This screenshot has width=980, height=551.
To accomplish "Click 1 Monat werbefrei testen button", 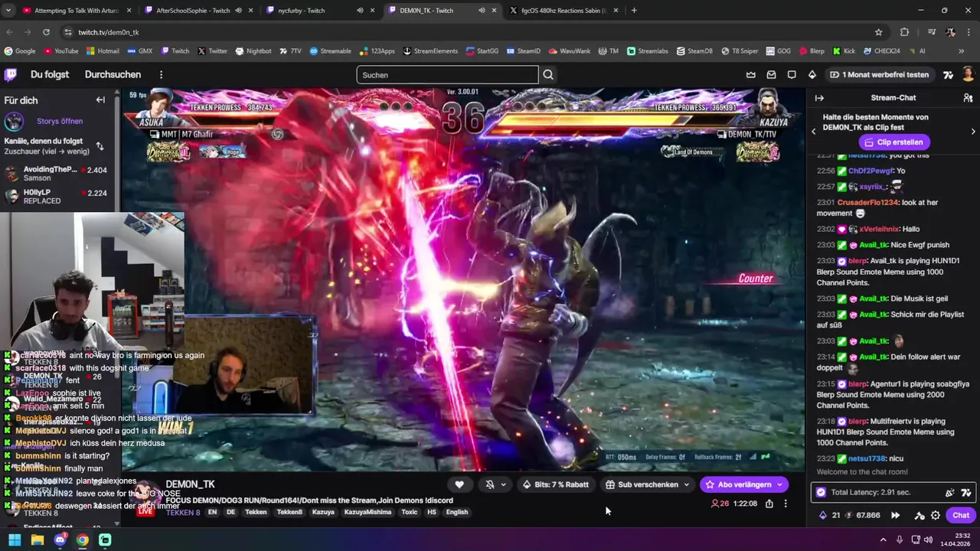I will [x=878, y=74].
